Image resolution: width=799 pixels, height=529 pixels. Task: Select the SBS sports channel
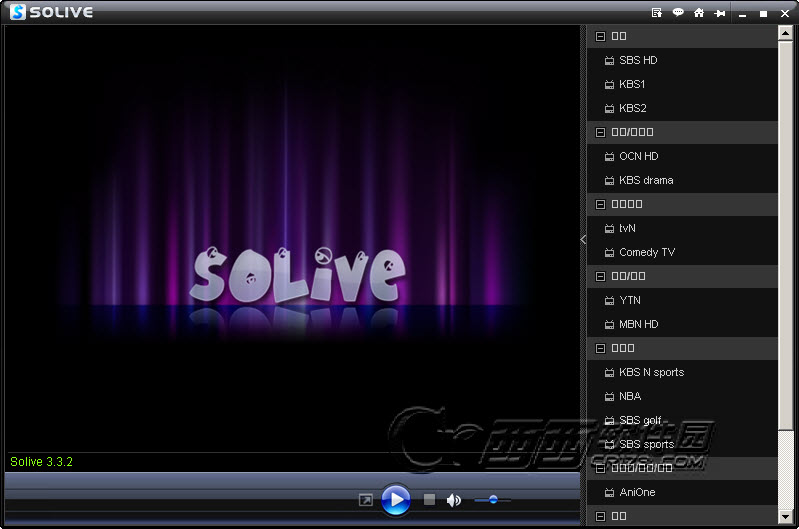(682, 444)
